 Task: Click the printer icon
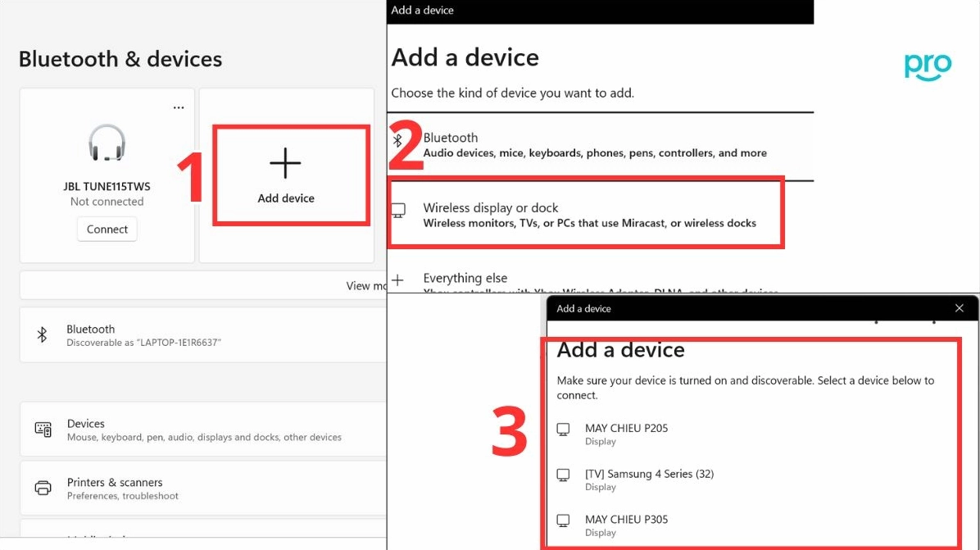[x=43, y=489]
